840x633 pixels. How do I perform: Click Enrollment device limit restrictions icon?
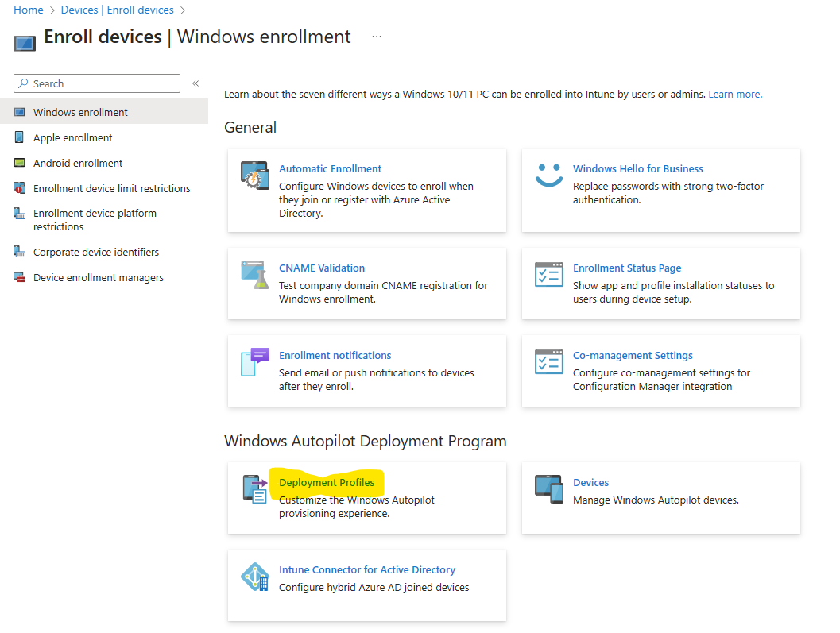pyautogui.click(x=19, y=188)
